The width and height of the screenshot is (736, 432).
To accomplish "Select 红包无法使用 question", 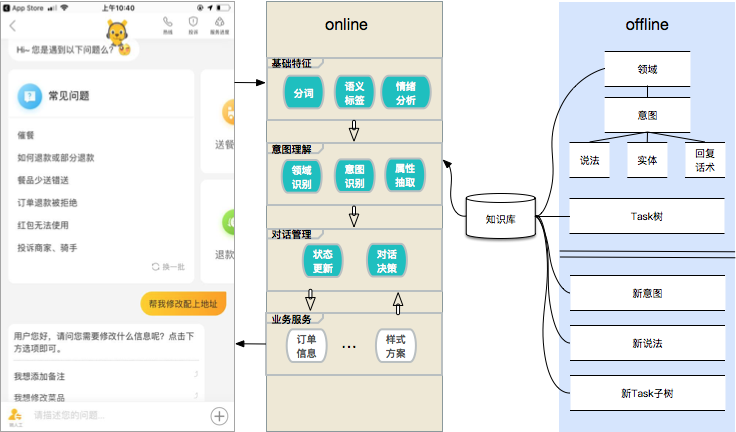I will coord(43,225).
